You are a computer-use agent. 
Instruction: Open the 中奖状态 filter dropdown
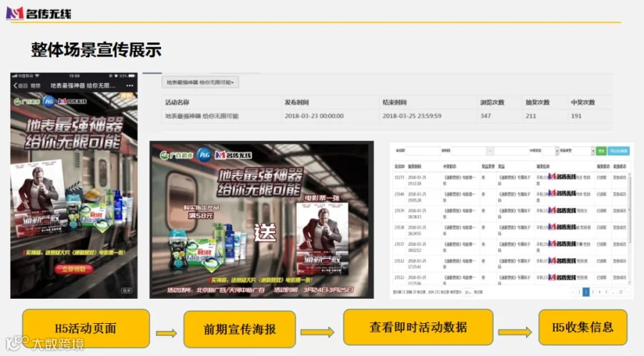point(551,151)
